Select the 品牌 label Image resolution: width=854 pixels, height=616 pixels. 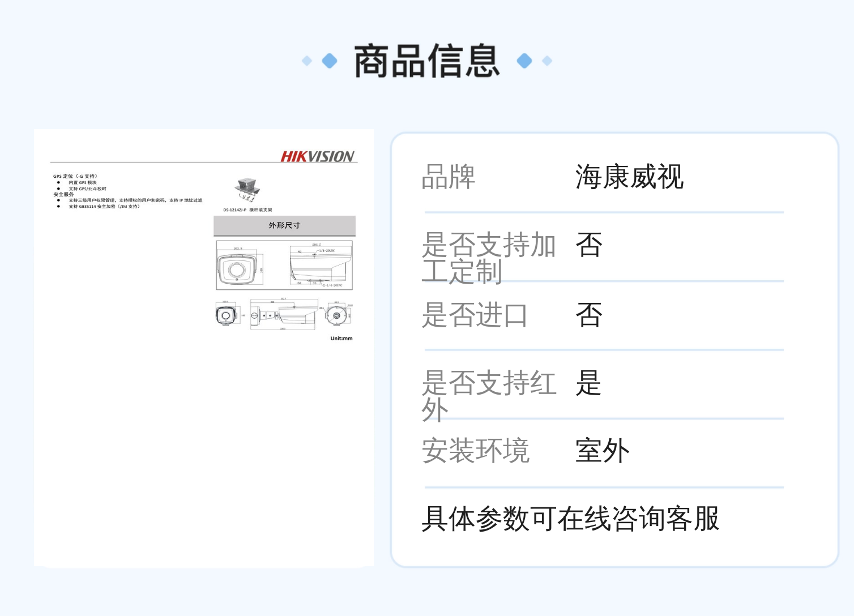[449, 177]
